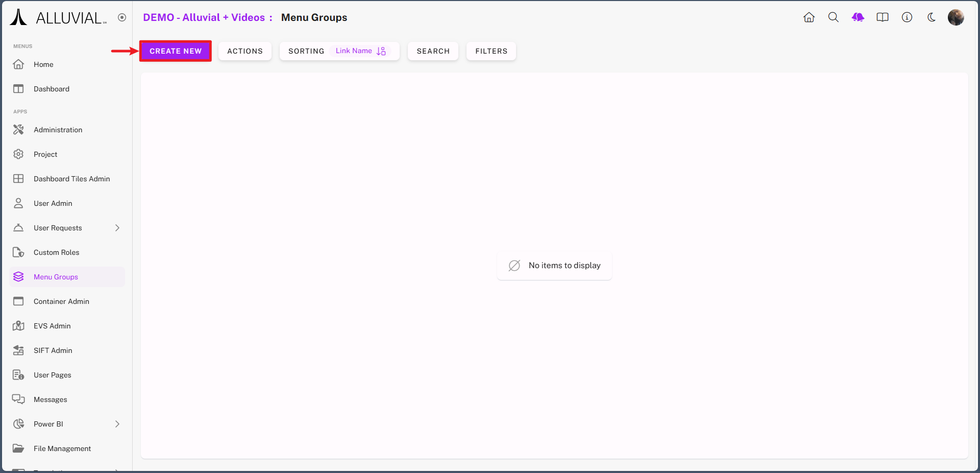Open the User Requests menu item
Image resolution: width=980 pixels, height=473 pixels.
click(x=67, y=228)
